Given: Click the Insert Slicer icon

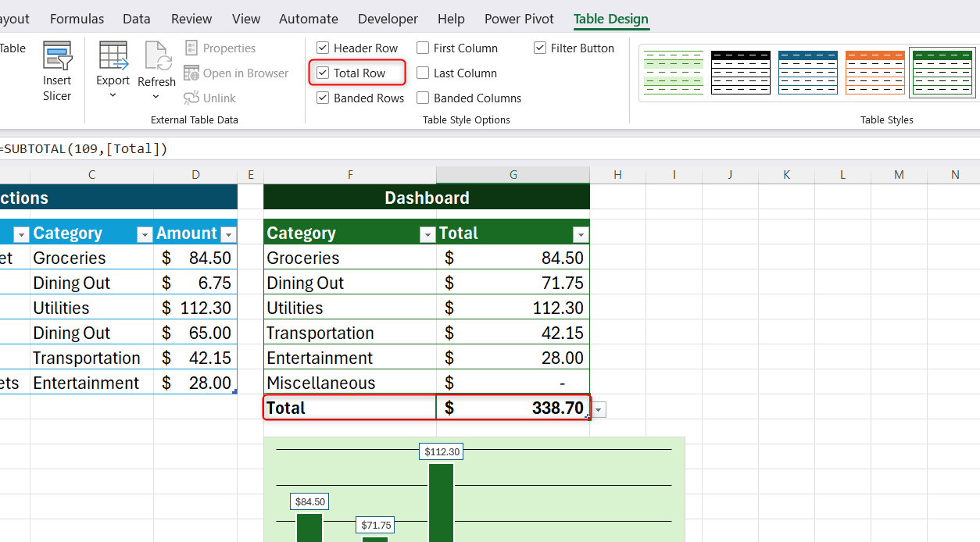Looking at the screenshot, I should (57, 56).
